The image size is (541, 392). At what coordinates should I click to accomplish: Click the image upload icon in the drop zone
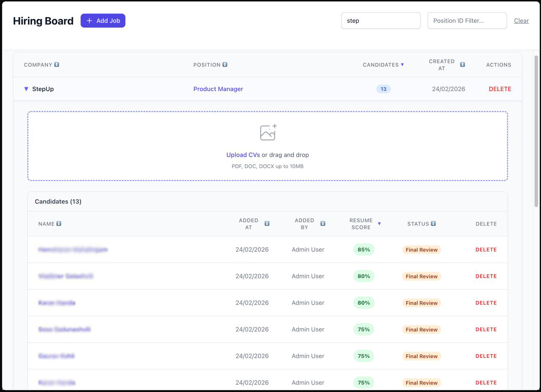coord(268,131)
